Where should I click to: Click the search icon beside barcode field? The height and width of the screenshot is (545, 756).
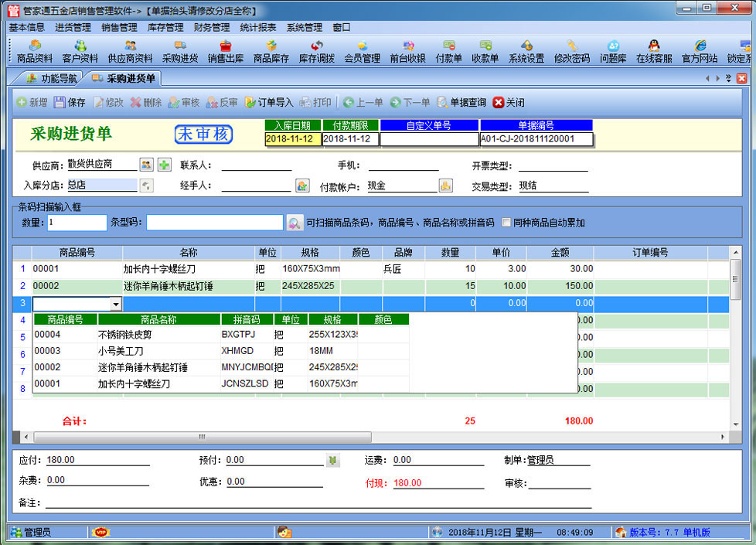[x=295, y=223]
